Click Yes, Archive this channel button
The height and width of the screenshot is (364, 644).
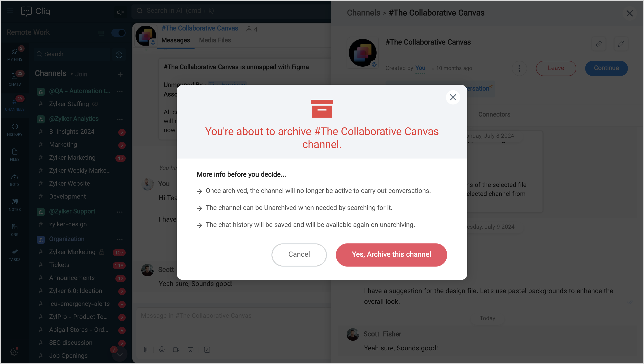pyautogui.click(x=391, y=254)
